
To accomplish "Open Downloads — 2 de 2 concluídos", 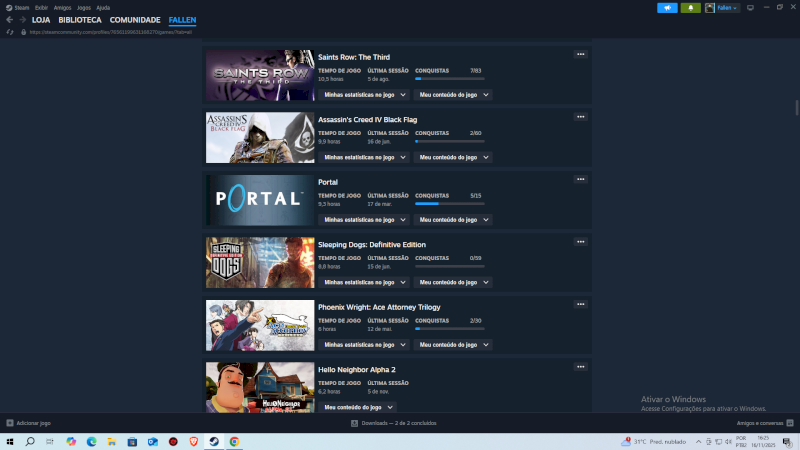I will click(x=399, y=423).
